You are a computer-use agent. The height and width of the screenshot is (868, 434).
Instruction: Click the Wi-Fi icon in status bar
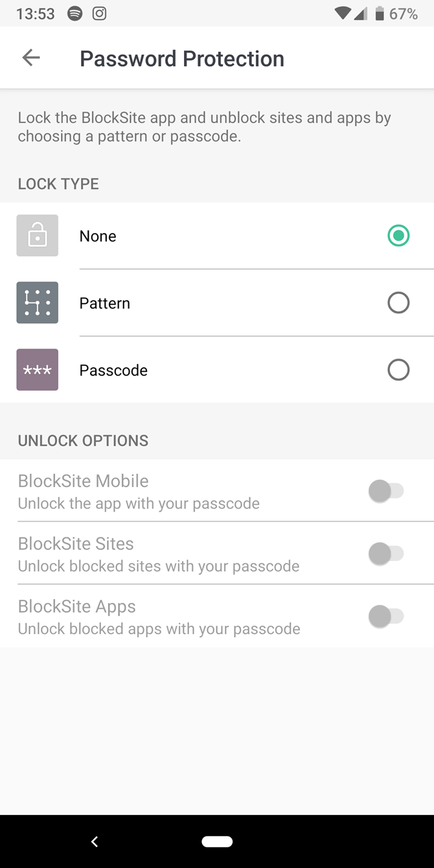click(341, 13)
